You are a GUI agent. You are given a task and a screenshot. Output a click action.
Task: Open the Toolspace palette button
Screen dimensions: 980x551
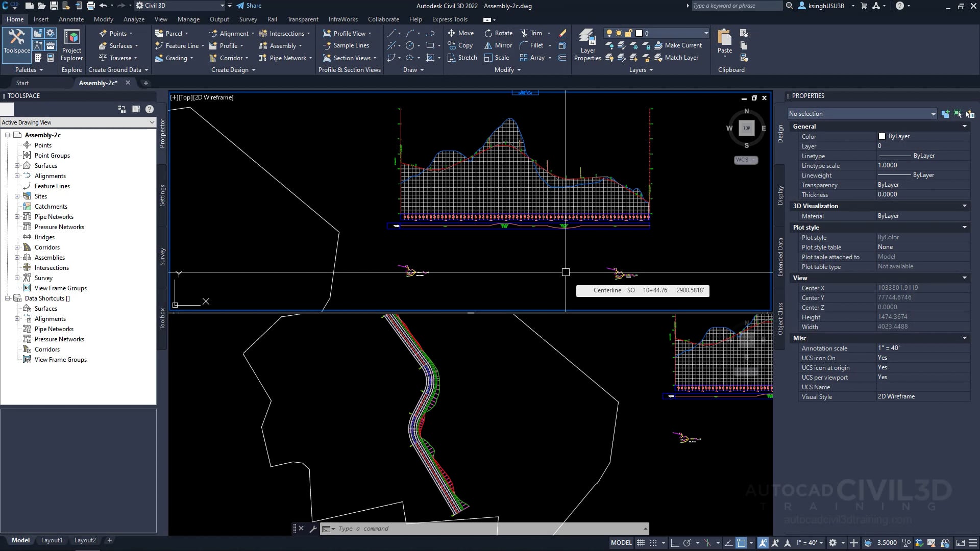(x=17, y=41)
